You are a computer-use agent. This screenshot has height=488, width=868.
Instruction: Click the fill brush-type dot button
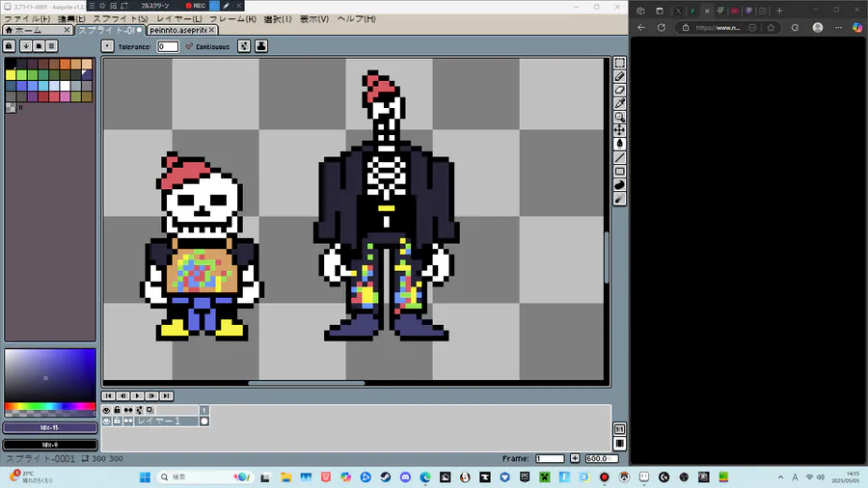coord(107,46)
